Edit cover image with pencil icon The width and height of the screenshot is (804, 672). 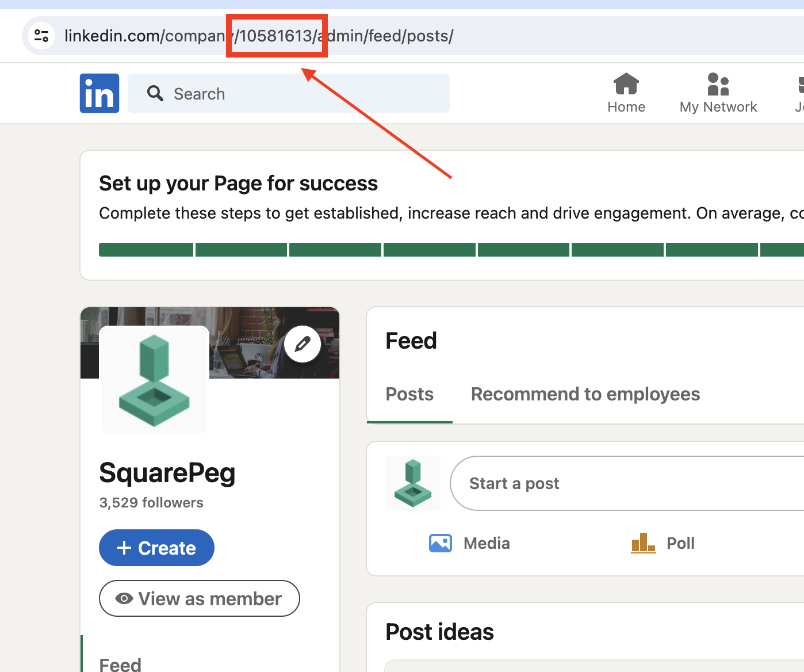tap(303, 344)
